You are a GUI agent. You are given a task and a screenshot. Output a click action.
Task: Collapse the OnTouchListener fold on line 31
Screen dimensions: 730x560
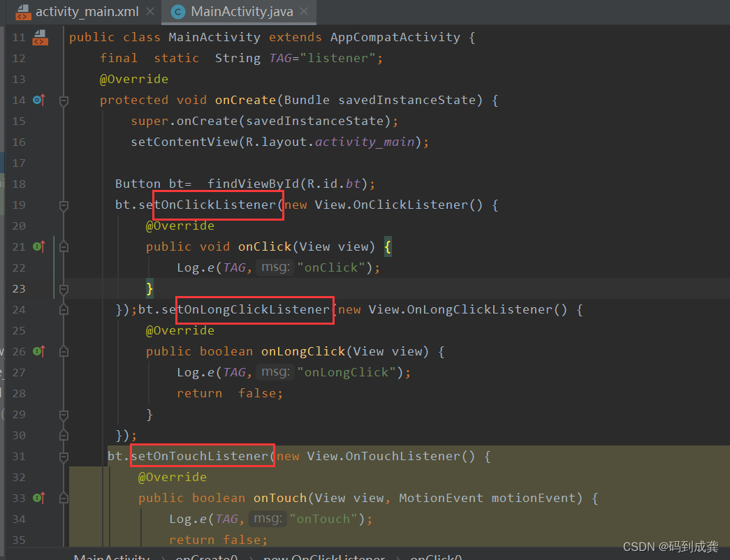pyautogui.click(x=64, y=457)
